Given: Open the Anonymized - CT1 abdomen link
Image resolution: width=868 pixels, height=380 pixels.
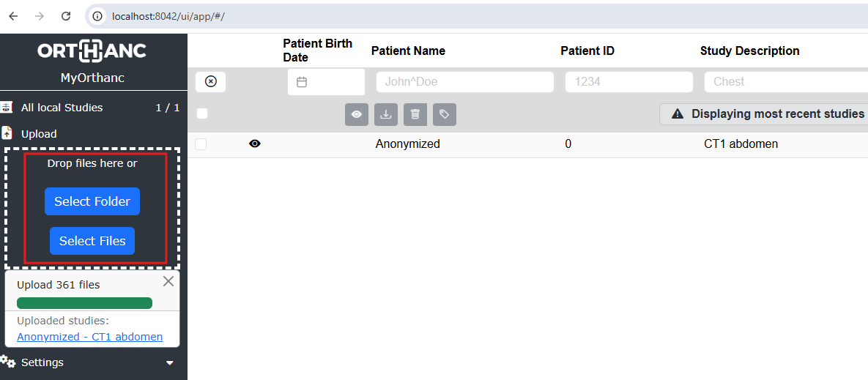Looking at the screenshot, I should click(x=89, y=337).
